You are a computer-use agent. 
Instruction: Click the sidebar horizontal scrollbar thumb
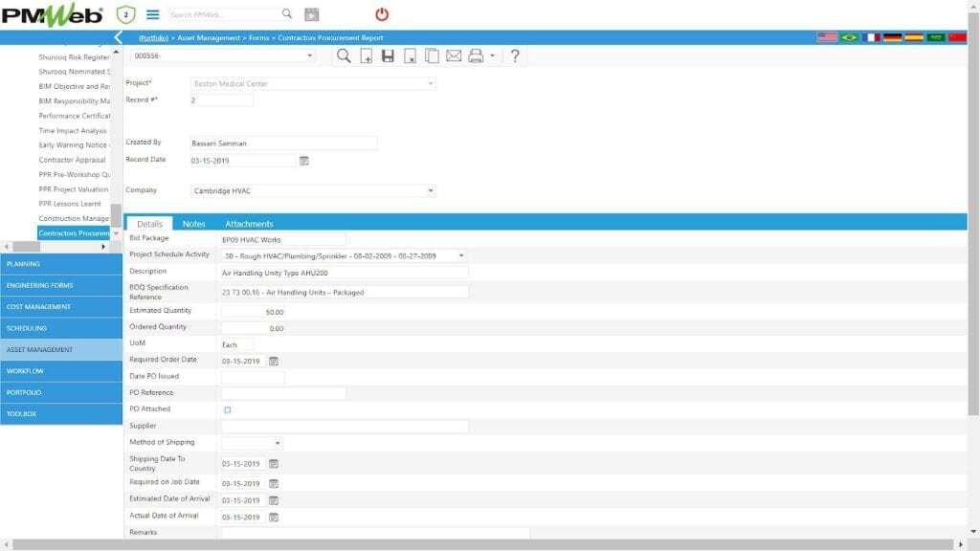pos(27,247)
